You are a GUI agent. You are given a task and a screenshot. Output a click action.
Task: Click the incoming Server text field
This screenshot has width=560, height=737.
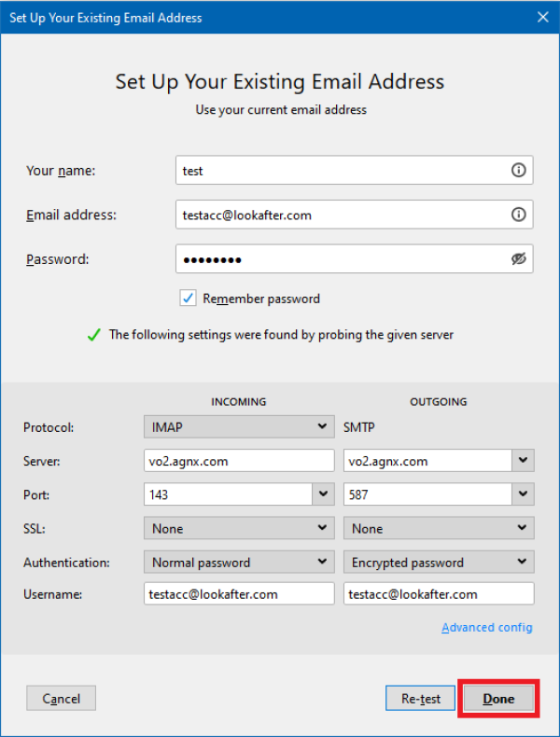point(238,461)
